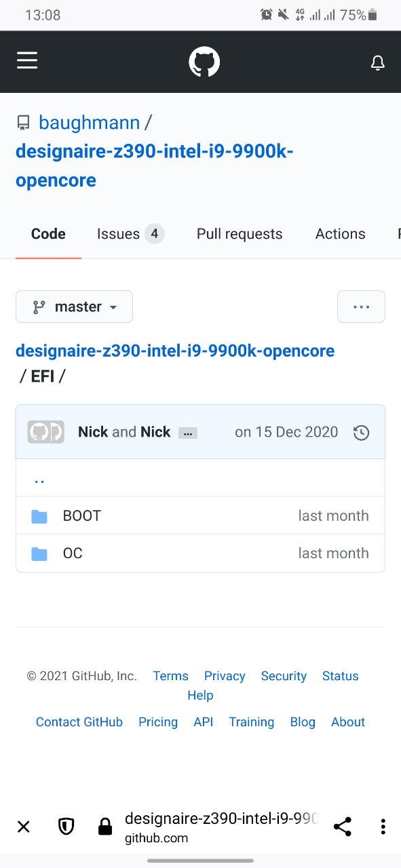View commit history clock icon

click(362, 433)
